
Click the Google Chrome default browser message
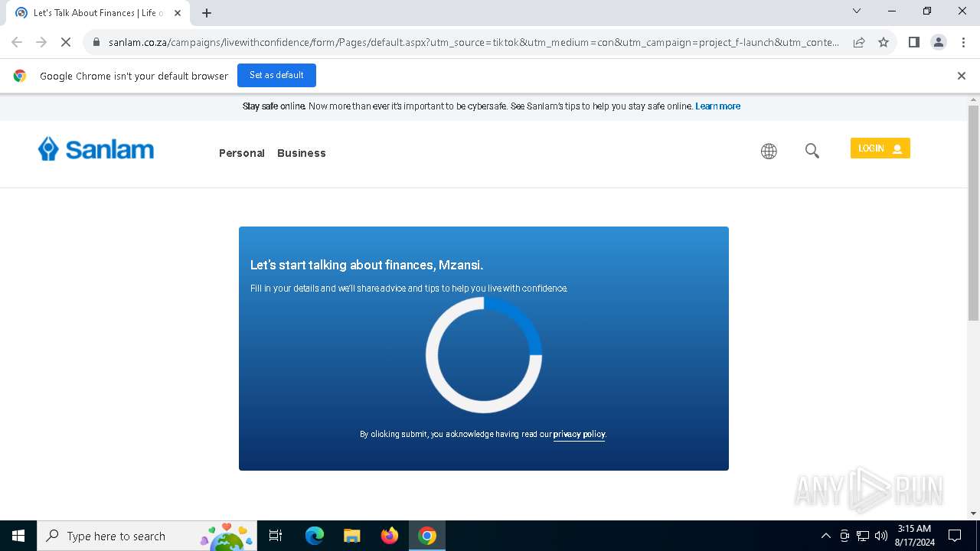coord(134,76)
